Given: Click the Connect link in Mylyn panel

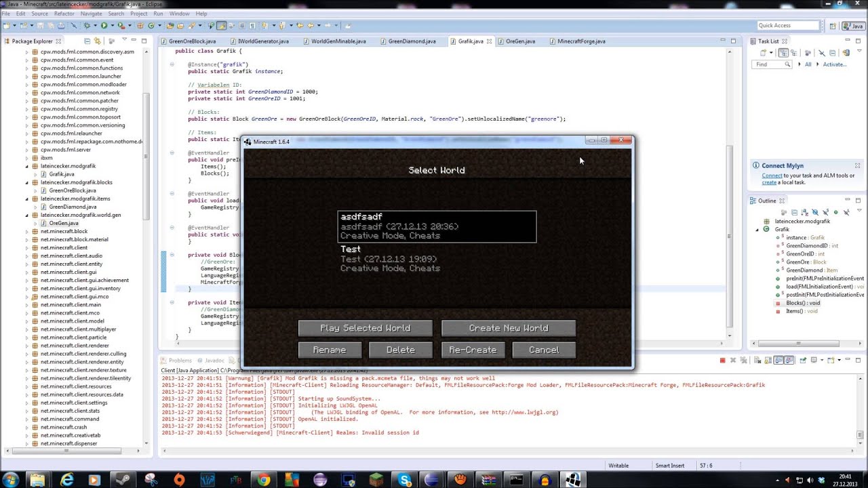Looking at the screenshot, I should pos(772,176).
